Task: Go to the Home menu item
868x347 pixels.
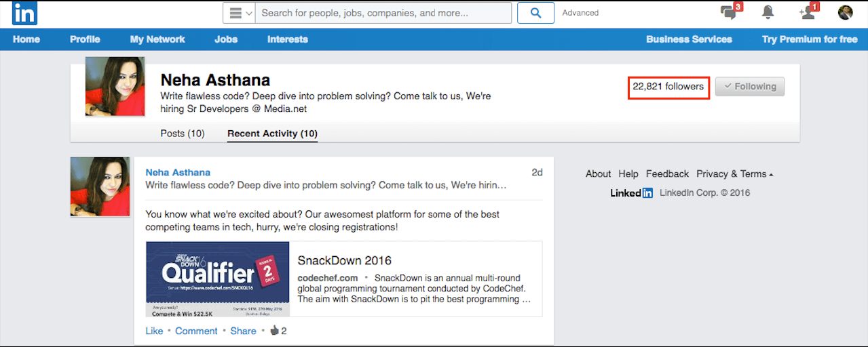Action: pyautogui.click(x=26, y=39)
